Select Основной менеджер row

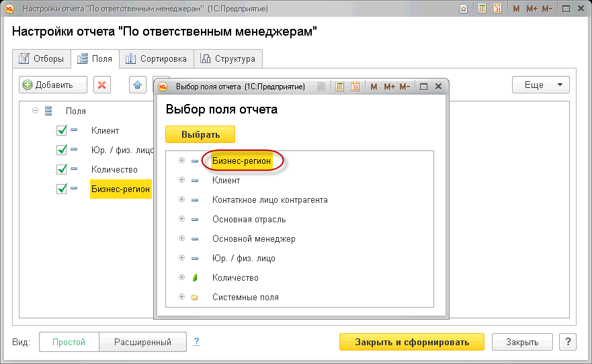pyautogui.click(x=254, y=239)
